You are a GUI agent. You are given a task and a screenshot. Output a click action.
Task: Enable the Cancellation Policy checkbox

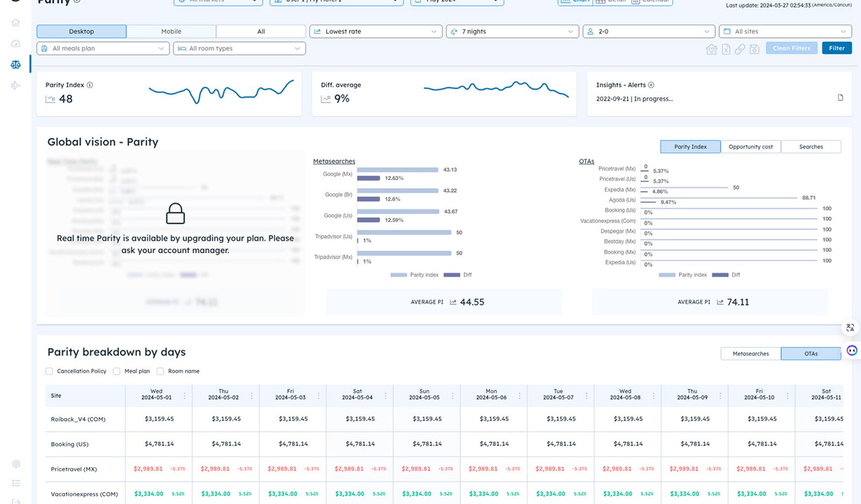[x=50, y=371]
